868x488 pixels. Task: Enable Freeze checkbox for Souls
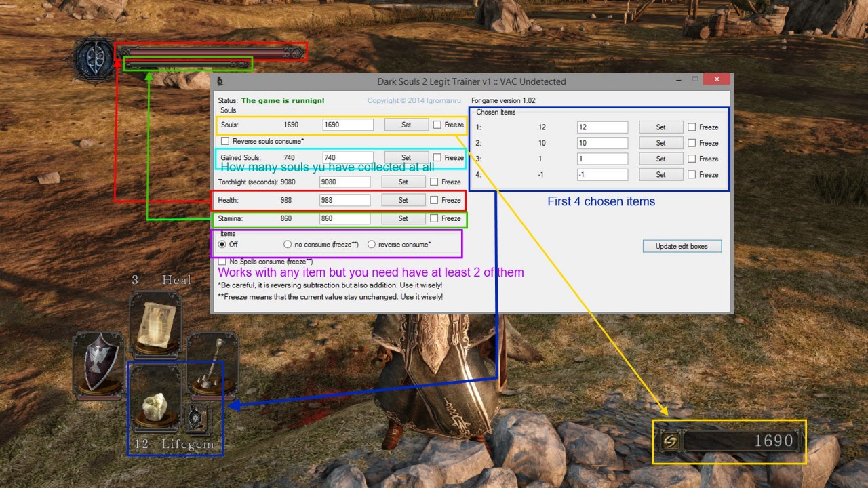pos(437,125)
